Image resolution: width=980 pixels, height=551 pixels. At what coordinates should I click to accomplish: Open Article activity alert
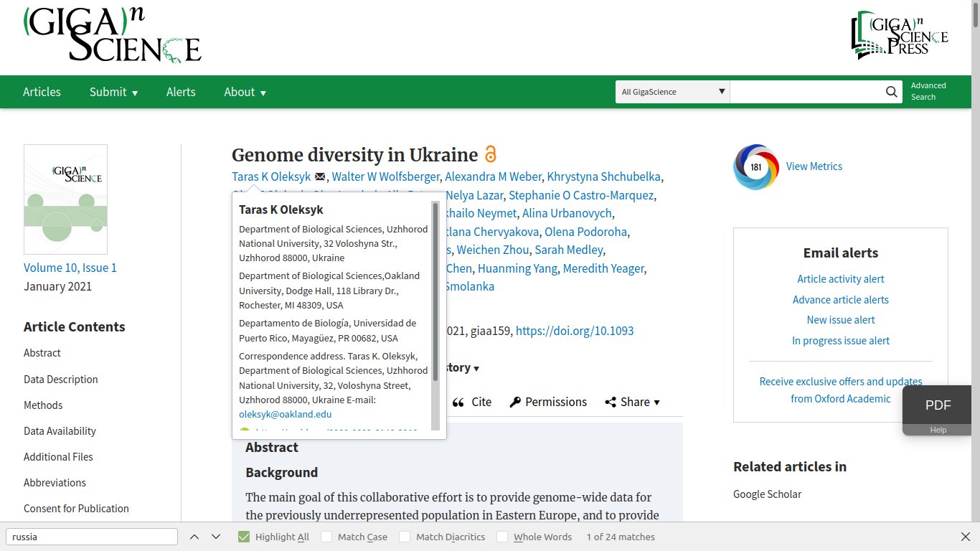tap(841, 279)
